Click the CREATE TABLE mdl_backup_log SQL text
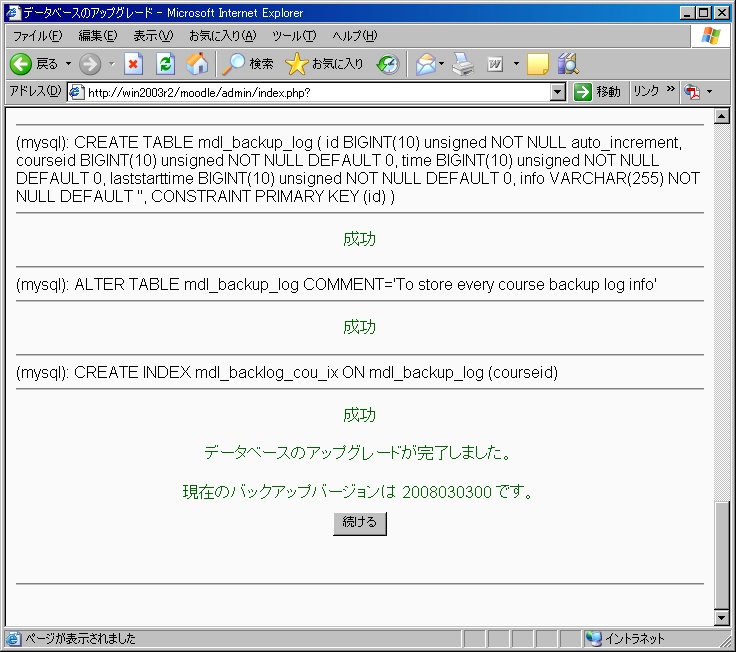This screenshot has width=736, height=652. [x=358, y=169]
